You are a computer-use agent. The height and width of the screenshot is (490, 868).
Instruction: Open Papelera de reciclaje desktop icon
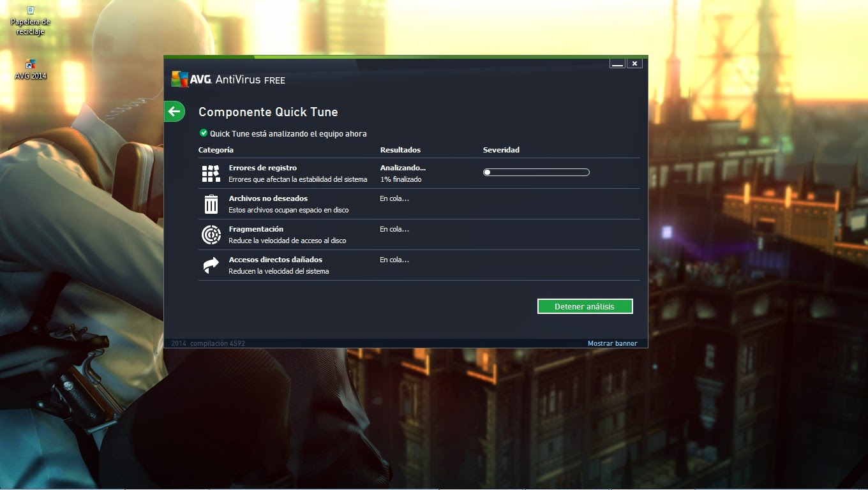point(30,20)
